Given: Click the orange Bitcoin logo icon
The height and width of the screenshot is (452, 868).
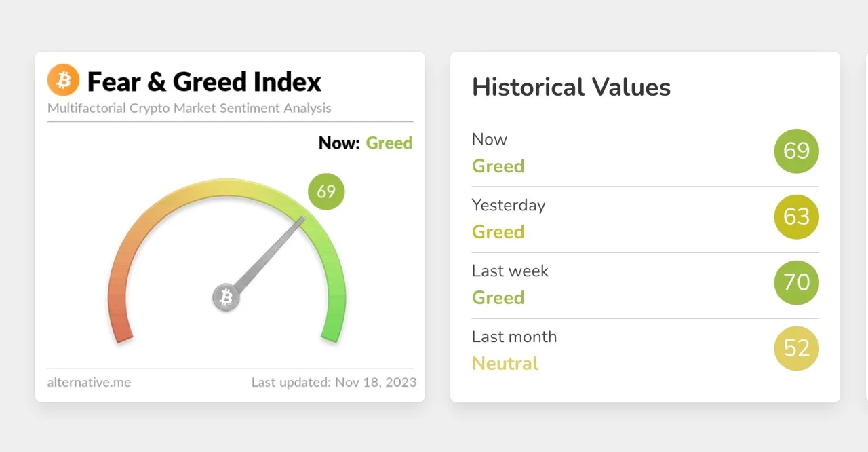Looking at the screenshot, I should tap(64, 81).
